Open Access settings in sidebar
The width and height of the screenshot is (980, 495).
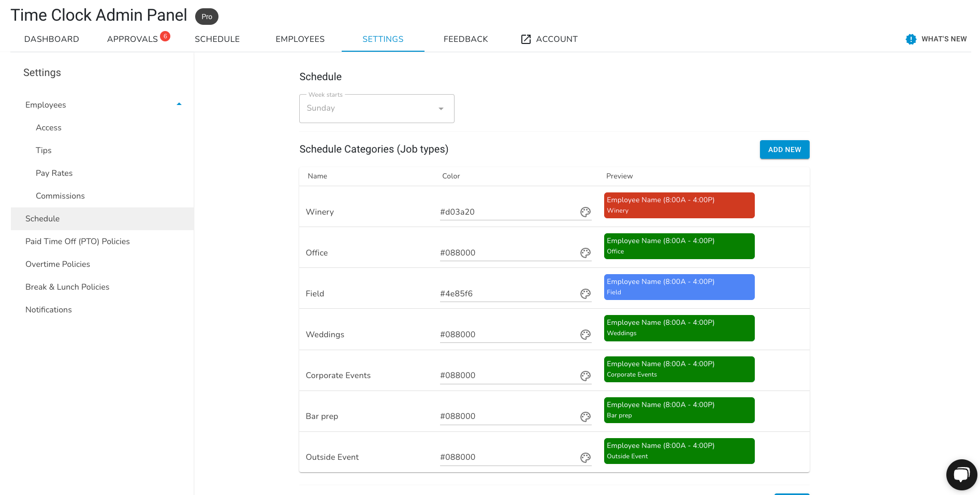49,128
